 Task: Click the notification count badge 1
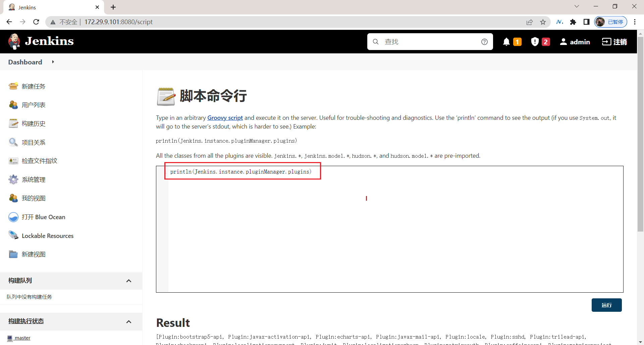(x=517, y=42)
